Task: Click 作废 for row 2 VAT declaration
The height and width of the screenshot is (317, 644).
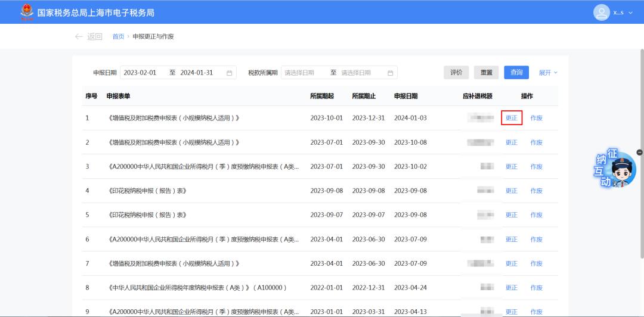Action: tap(536, 142)
